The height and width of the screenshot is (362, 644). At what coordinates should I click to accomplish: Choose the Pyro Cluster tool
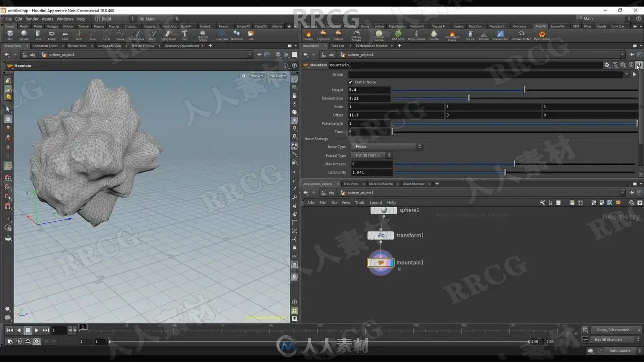[x=542, y=35]
